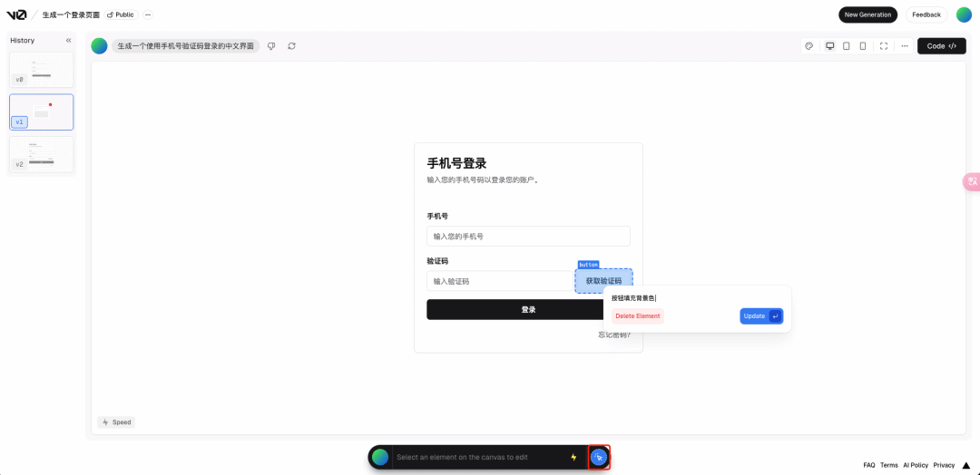Click the phone number input field
Viewport: 980px width, 475px height.
click(x=528, y=237)
